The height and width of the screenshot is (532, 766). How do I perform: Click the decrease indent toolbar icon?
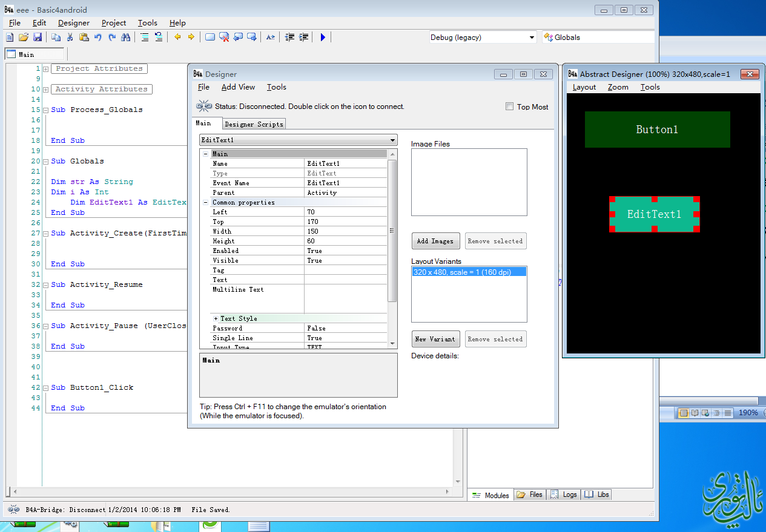coord(289,38)
